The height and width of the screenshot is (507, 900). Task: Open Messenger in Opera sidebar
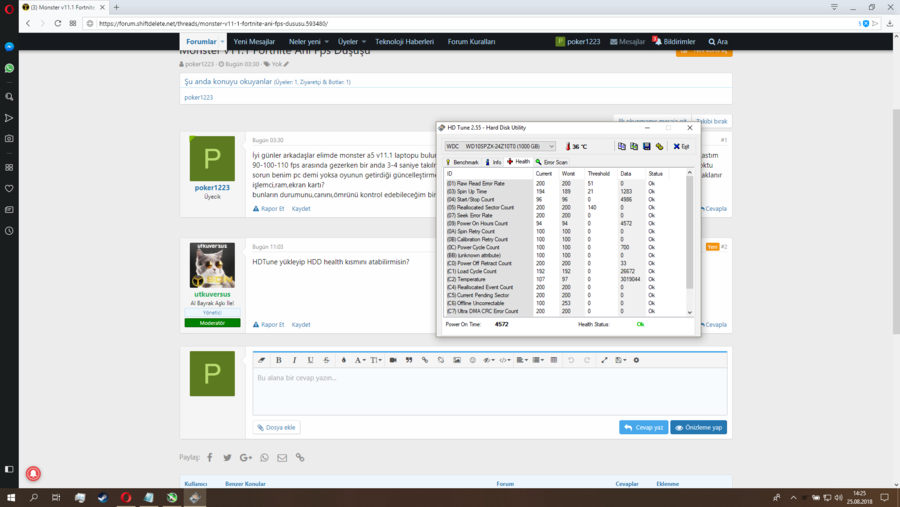[9, 47]
